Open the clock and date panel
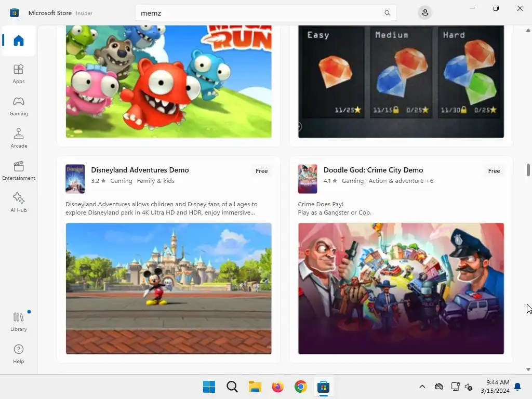532x399 pixels. click(x=495, y=387)
